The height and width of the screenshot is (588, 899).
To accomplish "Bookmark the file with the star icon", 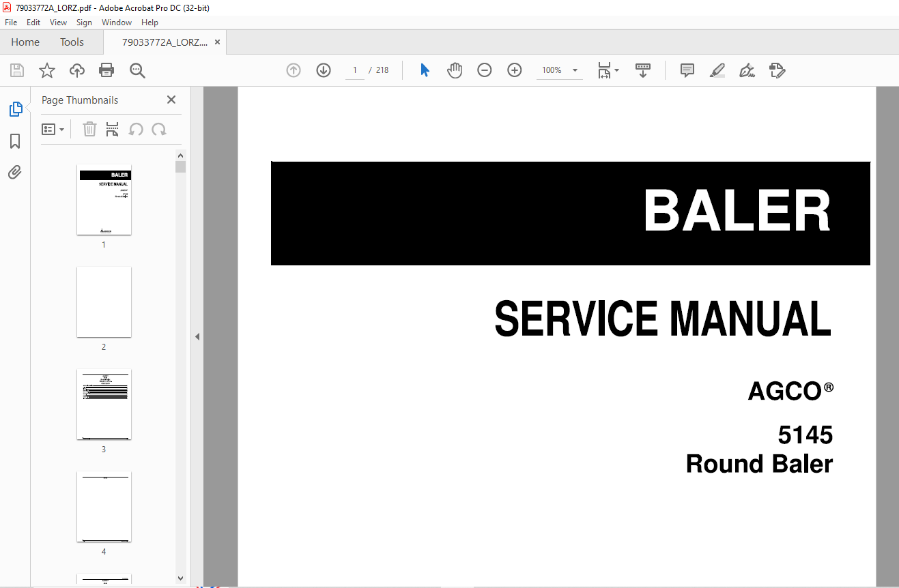I will (47, 70).
